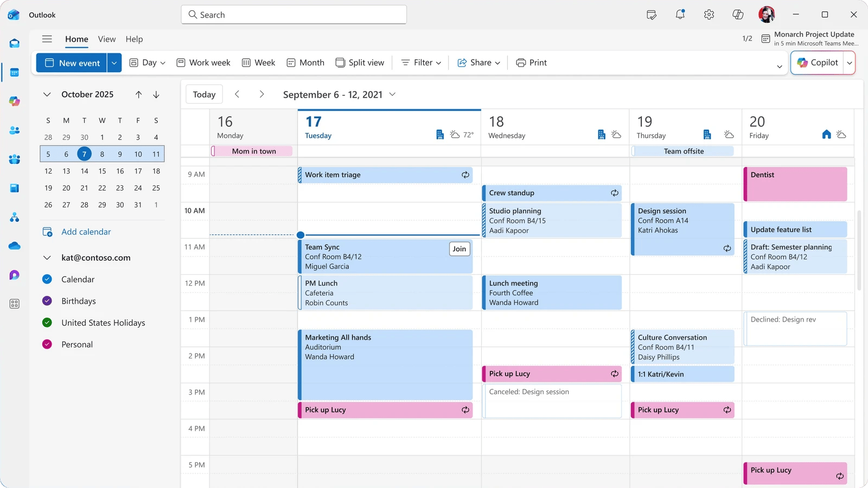The image size is (868, 488).
Task: Collapse the October 2025 mini calendar
Action: 47,94
